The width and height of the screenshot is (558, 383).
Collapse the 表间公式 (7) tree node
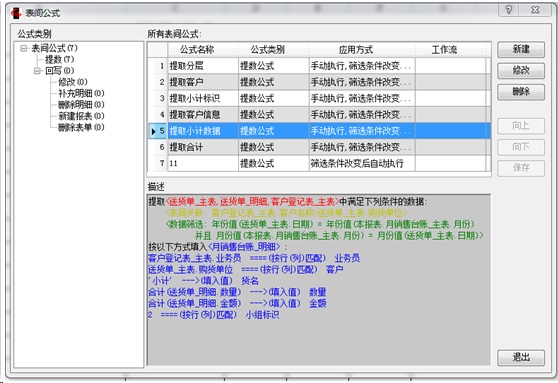[x=24, y=48]
